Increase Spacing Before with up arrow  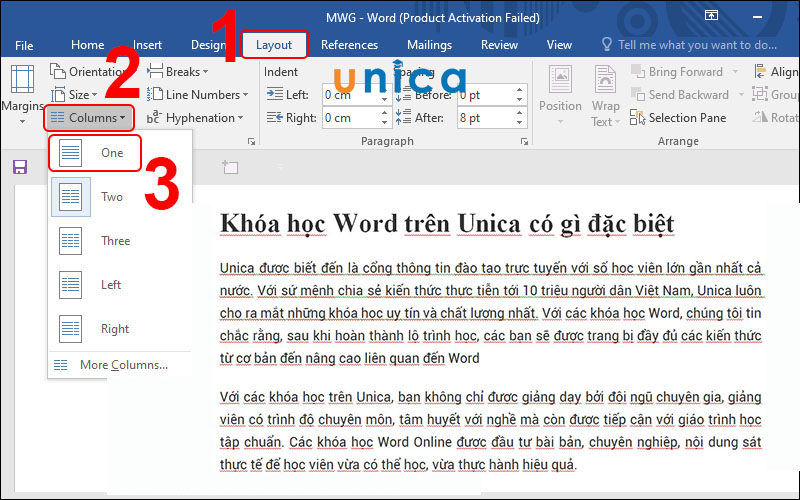pos(519,90)
